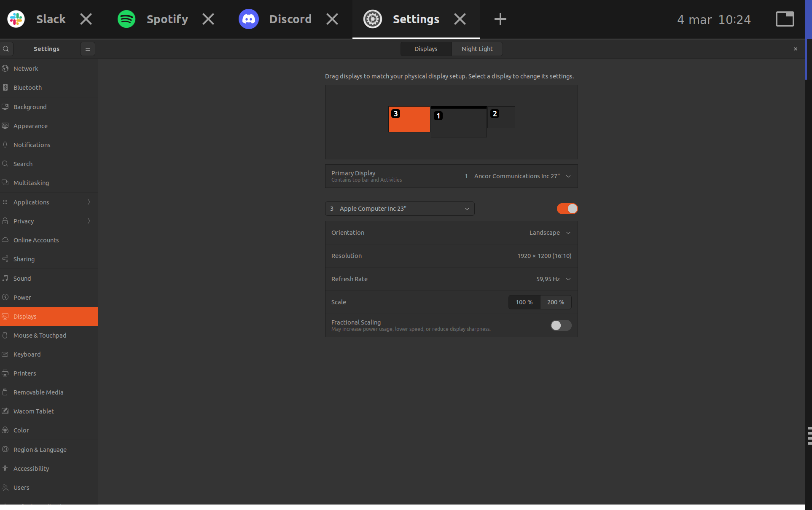Enable Fractional Scaling switch

click(x=561, y=325)
